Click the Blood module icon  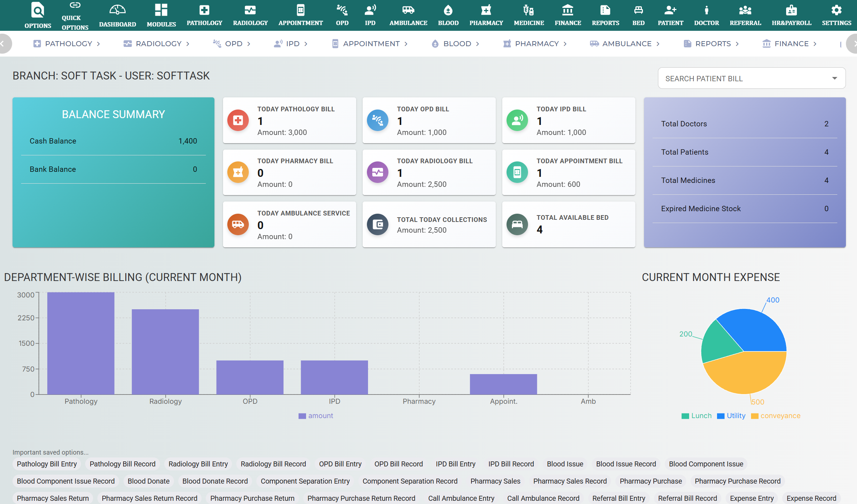point(448,15)
